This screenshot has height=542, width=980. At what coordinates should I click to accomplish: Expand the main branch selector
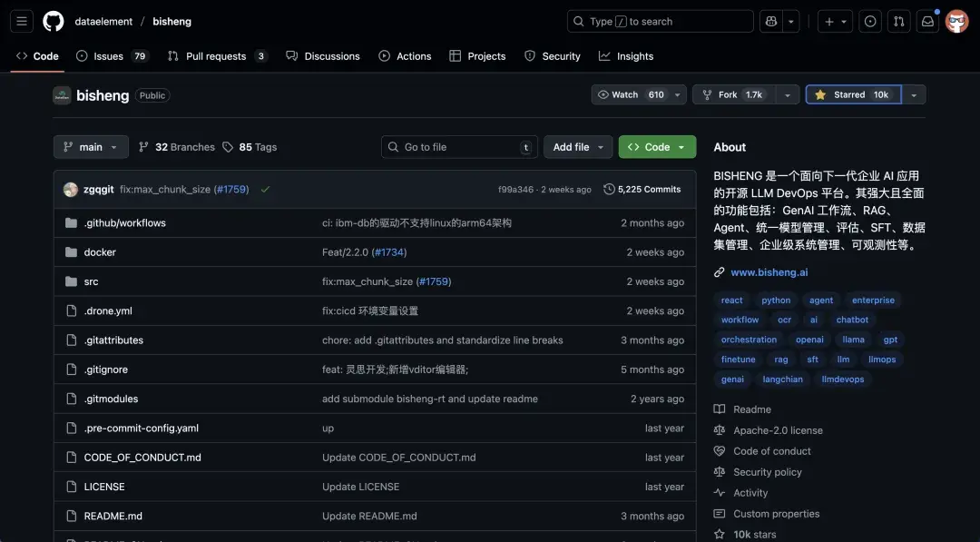click(90, 146)
